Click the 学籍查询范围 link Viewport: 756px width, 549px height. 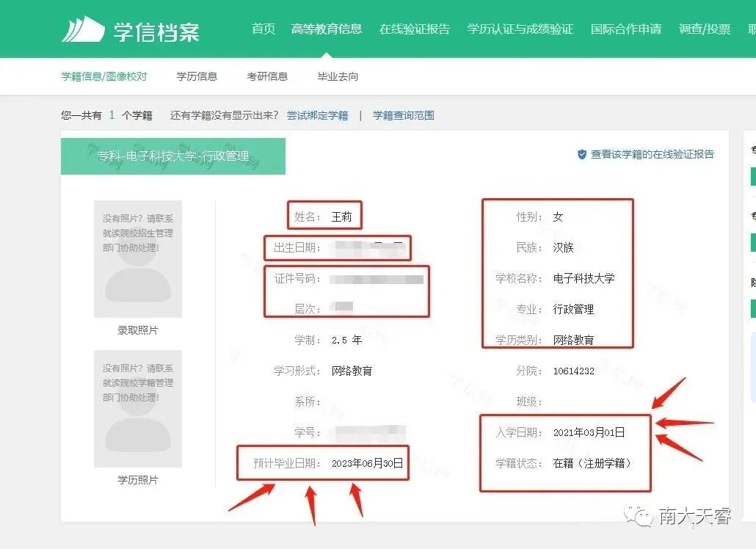coord(404,115)
